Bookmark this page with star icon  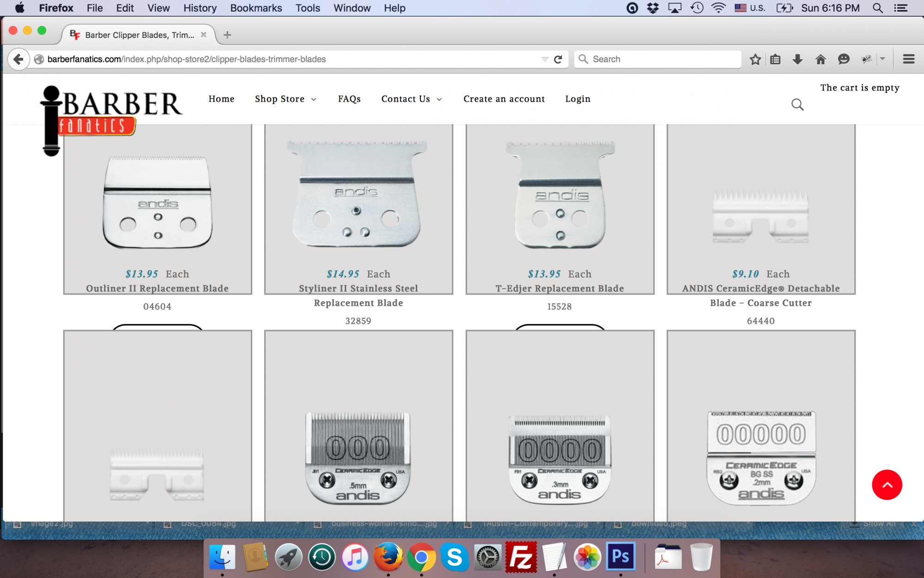coord(755,59)
